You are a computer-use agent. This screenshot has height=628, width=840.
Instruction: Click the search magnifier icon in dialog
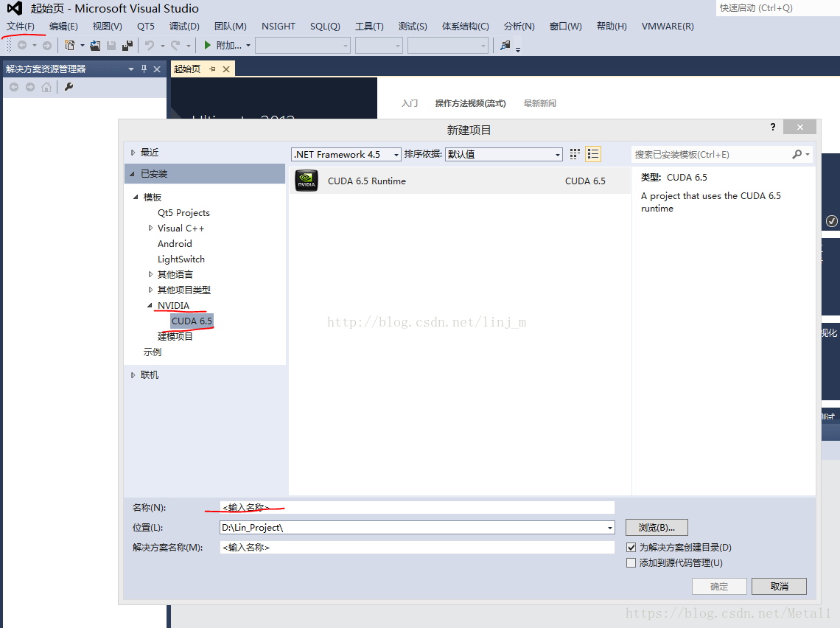797,154
